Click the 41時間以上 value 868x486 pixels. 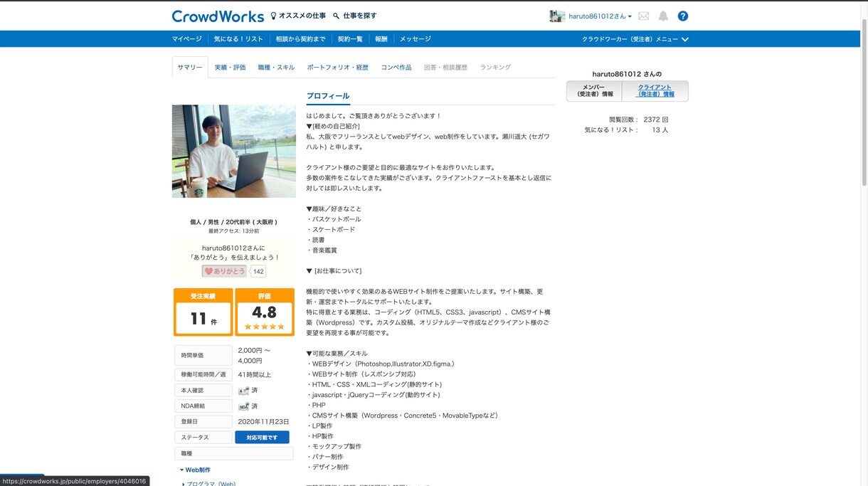[255, 375]
